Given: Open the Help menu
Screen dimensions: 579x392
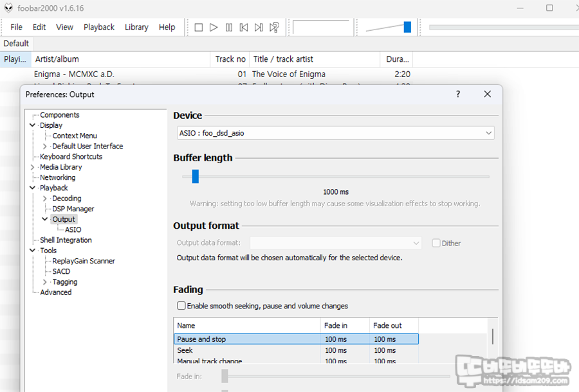Looking at the screenshot, I should 167,27.
